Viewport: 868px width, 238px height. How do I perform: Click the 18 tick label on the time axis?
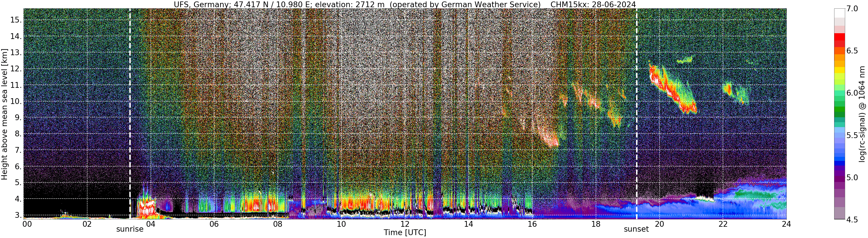[x=596, y=224]
